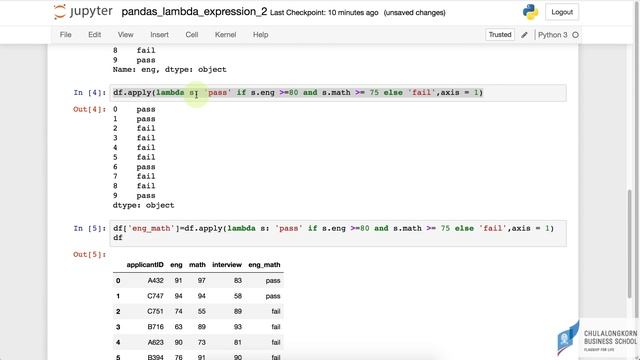Click the Out[5] output prompt area
The image size is (640, 360).
[89, 254]
